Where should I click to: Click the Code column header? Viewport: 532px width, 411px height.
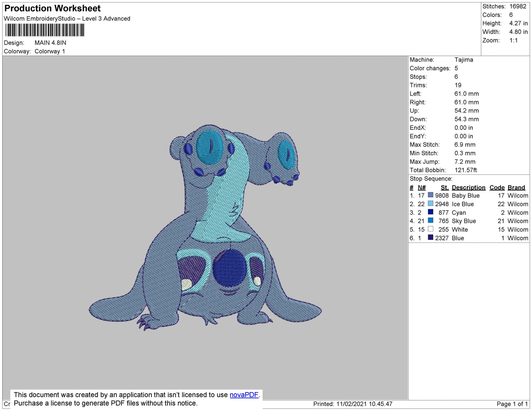coord(497,187)
